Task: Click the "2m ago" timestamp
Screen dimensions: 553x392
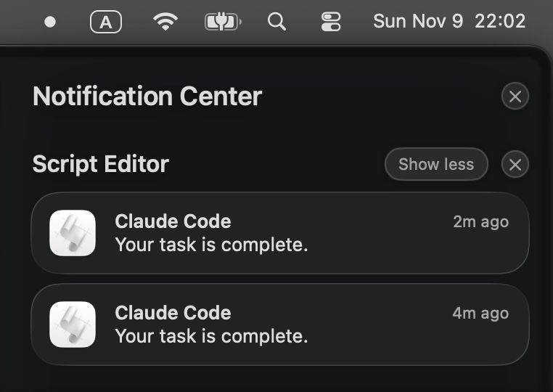Action: click(x=480, y=222)
